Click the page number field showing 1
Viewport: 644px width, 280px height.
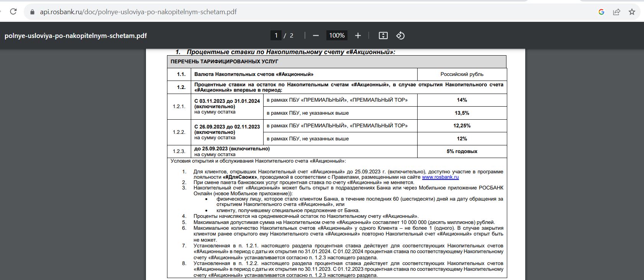[x=276, y=35]
